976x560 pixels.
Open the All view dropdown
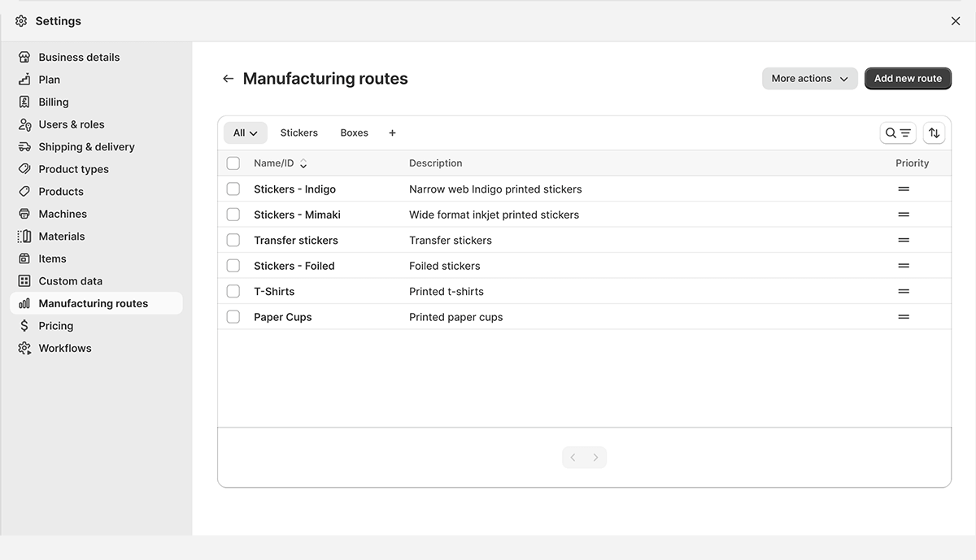246,132
